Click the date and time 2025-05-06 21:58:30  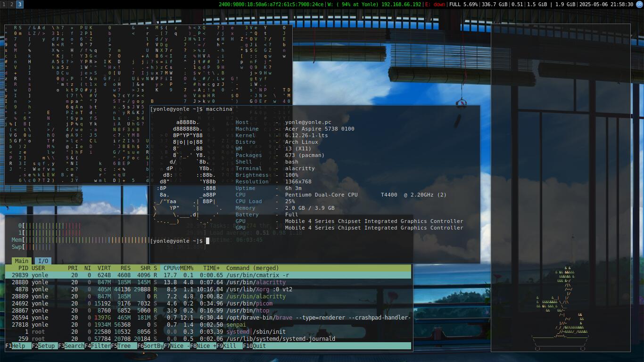point(606,4)
